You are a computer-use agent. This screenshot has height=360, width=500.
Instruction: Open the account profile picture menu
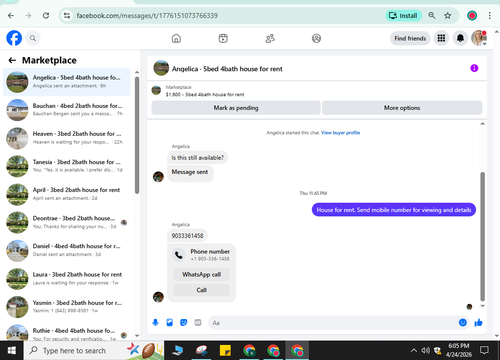[x=479, y=38]
